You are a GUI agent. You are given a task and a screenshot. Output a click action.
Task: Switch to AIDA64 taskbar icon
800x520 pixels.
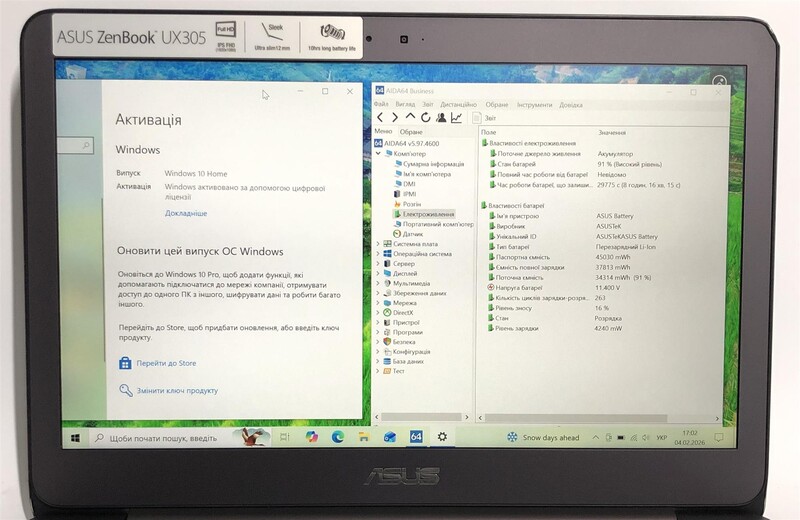coord(416,437)
